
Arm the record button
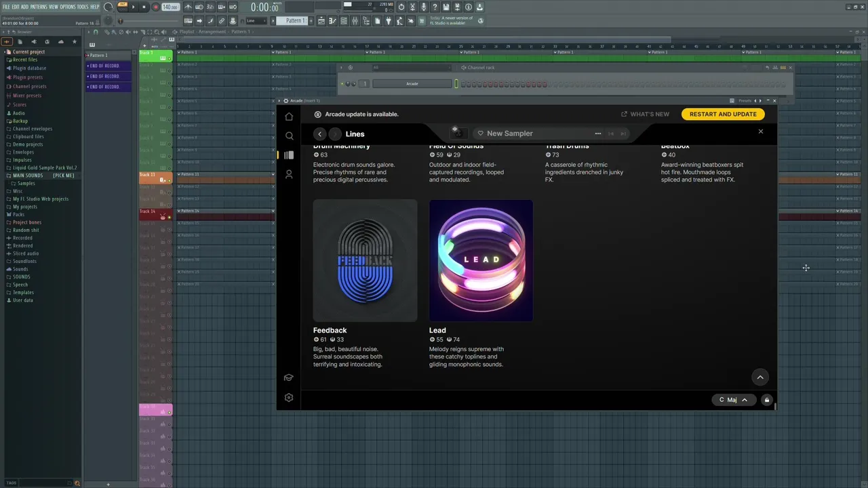155,7
